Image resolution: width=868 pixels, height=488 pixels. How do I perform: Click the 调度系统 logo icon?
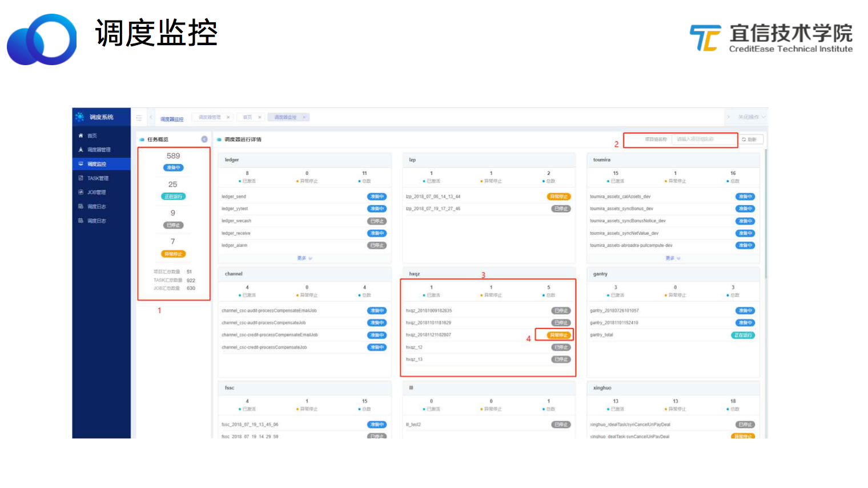click(x=79, y=117)
